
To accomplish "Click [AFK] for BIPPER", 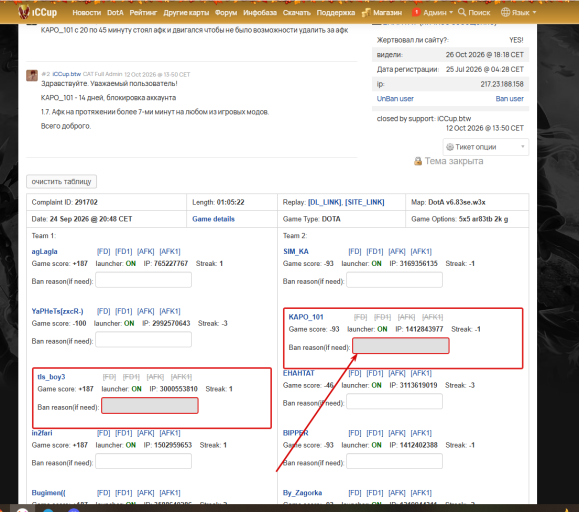I will coord(397,433).
